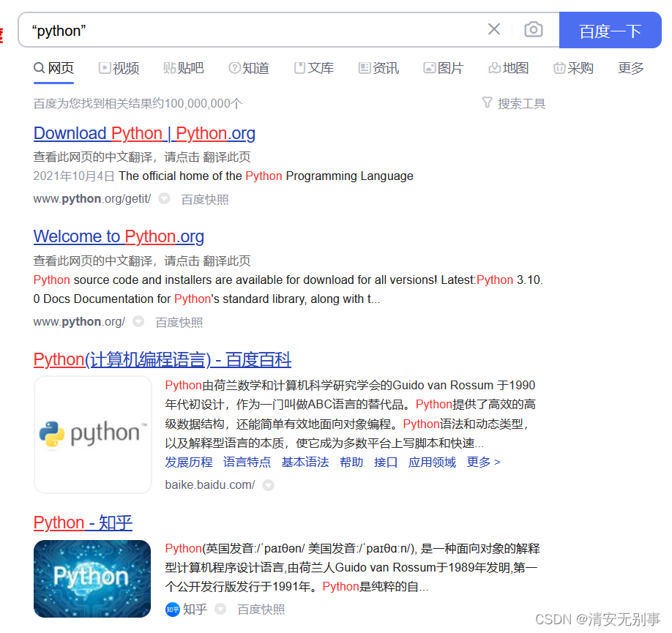Click 翻译此页 under Welcome to Python.org
Image resolution: width=672 pixels, height=633 pixels.
point(226,261)
